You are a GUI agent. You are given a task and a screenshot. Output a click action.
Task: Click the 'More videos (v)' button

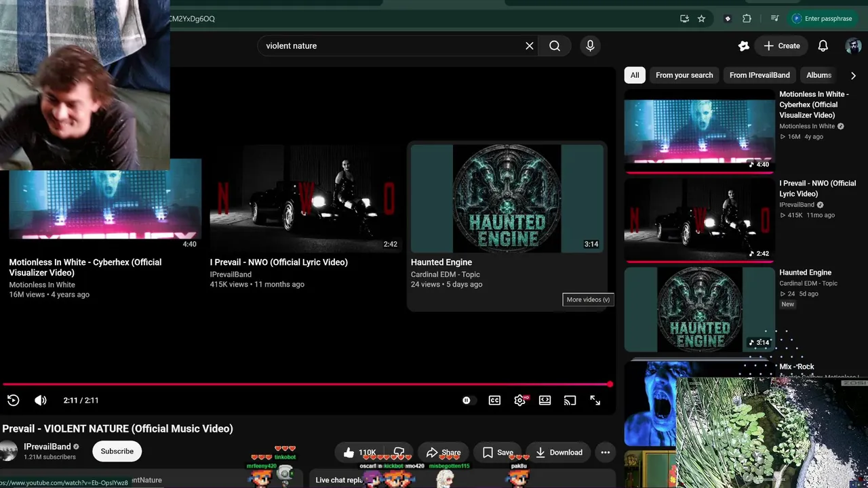pyautogui.click(x=588, y=300)
